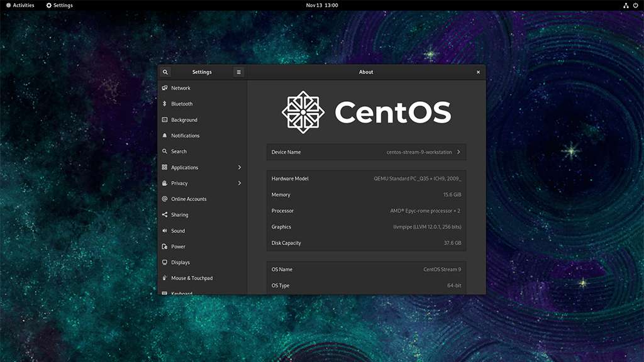Click the QEMU Standard PC hardware value
The width and height of the screenshot is (644, 362).
tap(418, 178)
